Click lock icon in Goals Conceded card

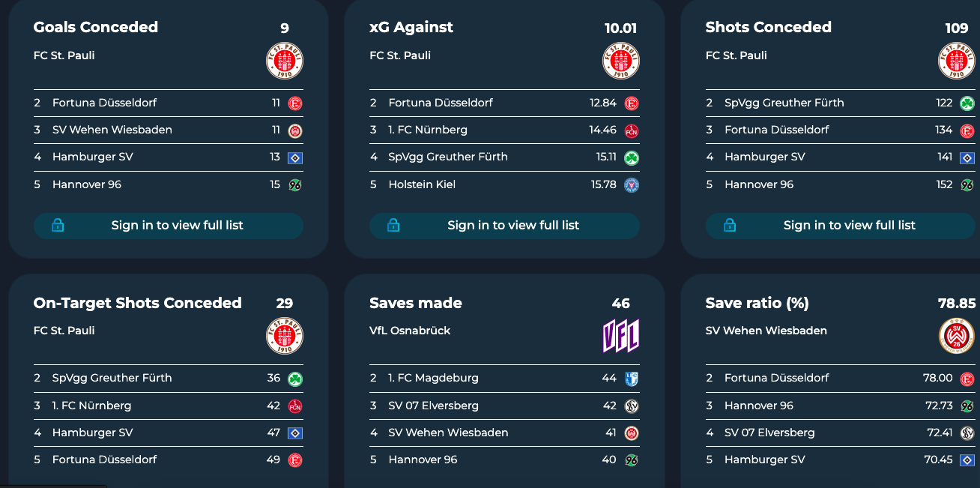58,225
